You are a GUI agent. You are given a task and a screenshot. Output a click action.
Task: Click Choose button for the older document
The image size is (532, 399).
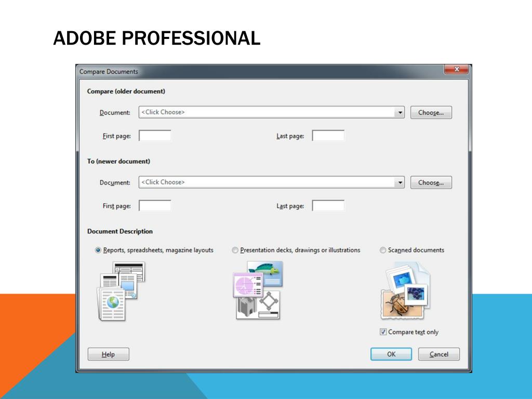coord(431,112)
